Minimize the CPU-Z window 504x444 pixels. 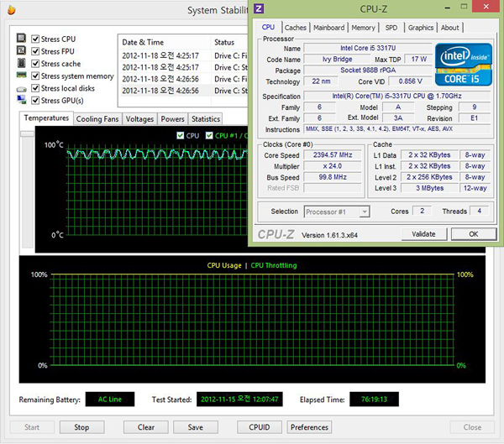pyautogui.click(x=447, y=7)
